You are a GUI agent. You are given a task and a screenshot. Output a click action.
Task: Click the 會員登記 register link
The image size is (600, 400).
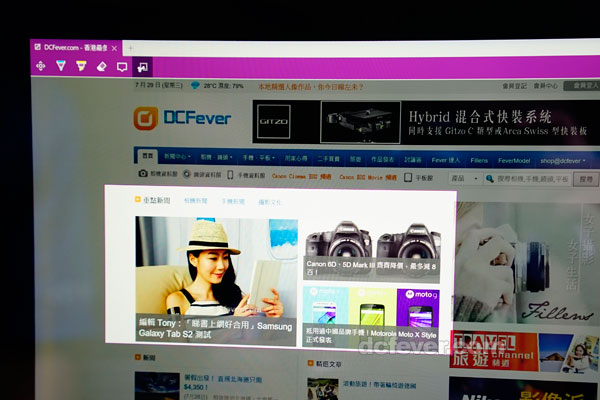[514, 86]
